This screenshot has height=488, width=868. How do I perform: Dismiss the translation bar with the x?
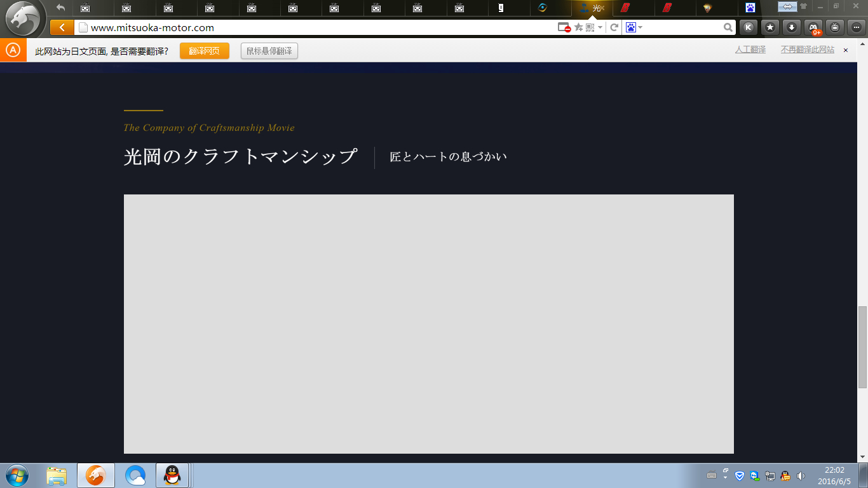846,50
